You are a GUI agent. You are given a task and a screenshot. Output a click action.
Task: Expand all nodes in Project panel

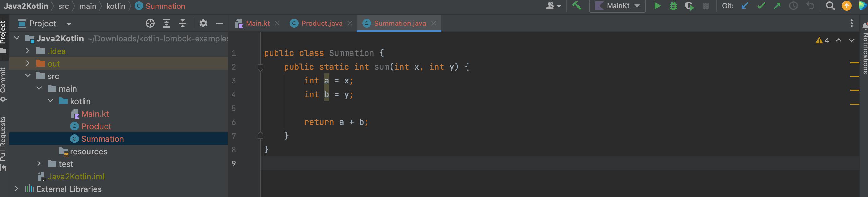[166, 23]
